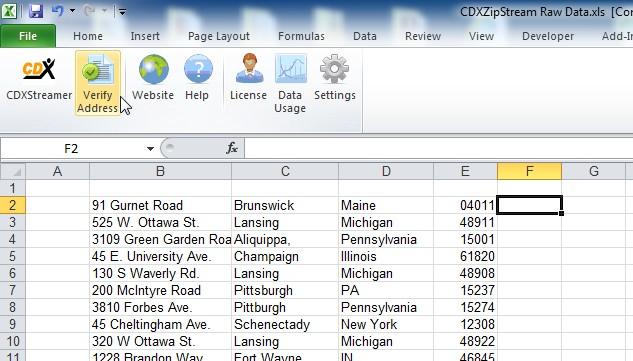Click zip code cell 04011
The image size is (633, 361).
click(465, 205)
